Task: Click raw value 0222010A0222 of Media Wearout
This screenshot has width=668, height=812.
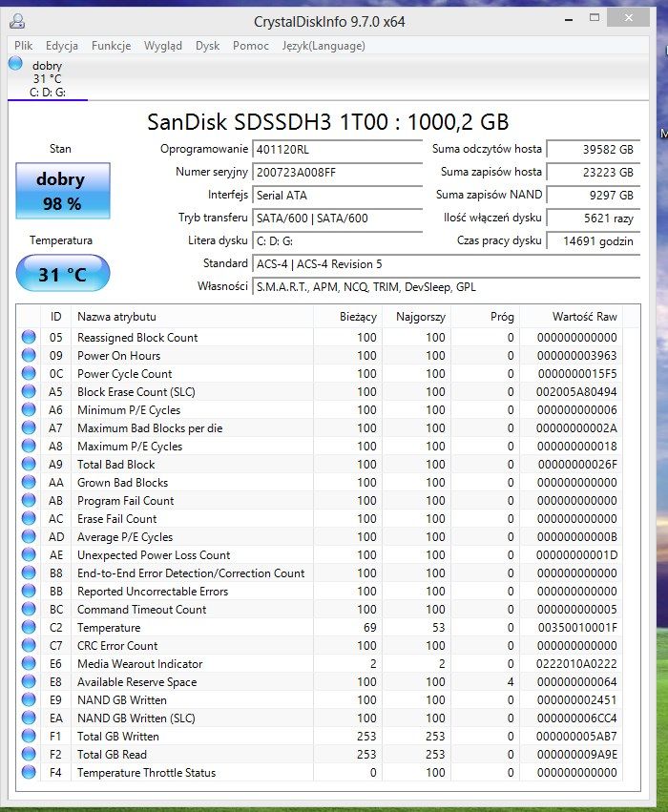Action: click(576, 664)
